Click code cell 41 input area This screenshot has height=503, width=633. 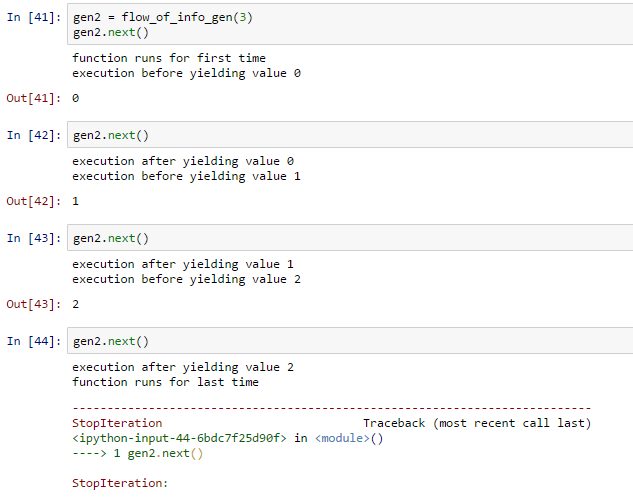pyautogui.click(x=350, y=24)
